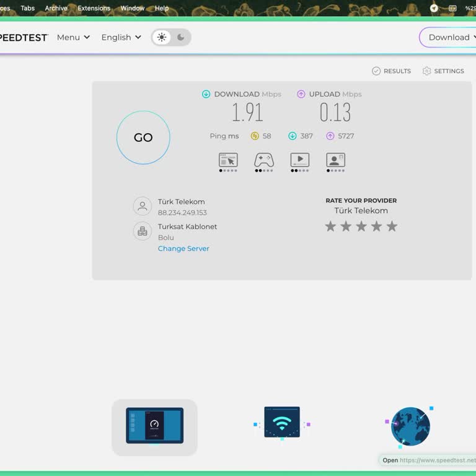Screen dimensions: 476x476
Task: Open the globe coverage map thumbnail
Action: click(410, 426)
